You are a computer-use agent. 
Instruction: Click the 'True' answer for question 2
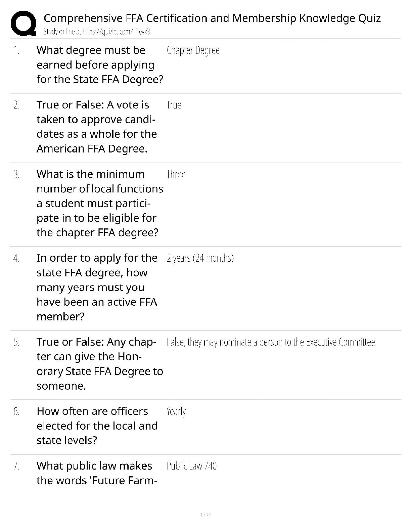coord(174,105)
